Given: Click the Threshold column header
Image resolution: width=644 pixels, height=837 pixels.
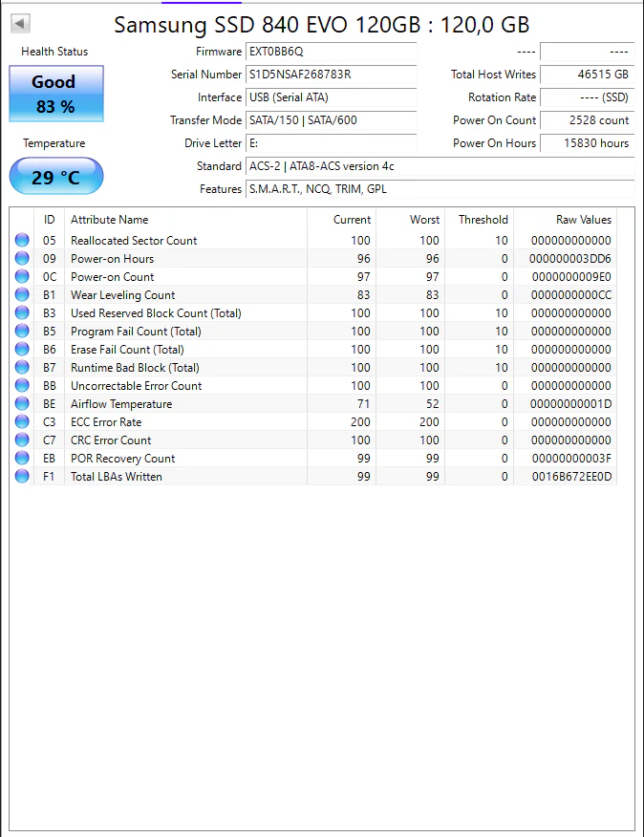Looking at the screenshot, I should tap(479, 220).
